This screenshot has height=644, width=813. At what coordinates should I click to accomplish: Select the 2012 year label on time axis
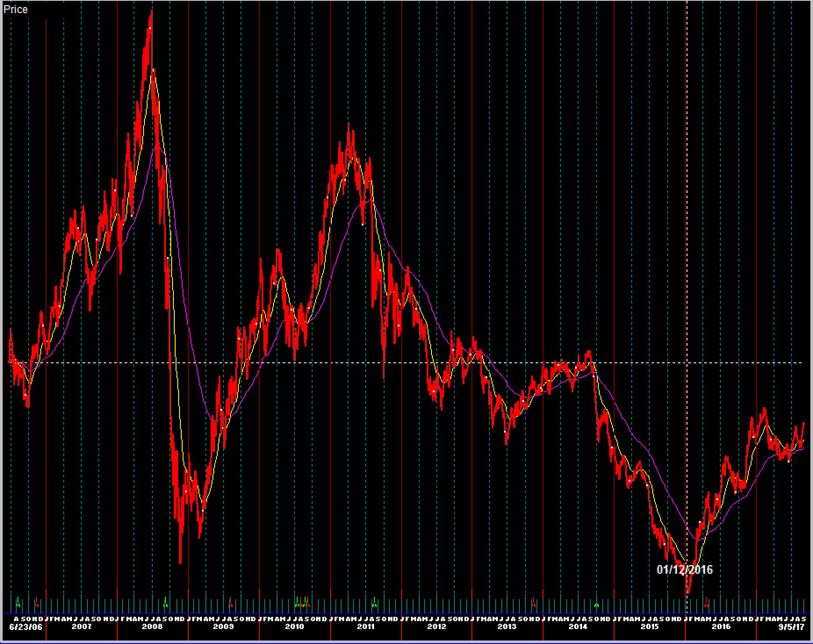coord(437,626)
